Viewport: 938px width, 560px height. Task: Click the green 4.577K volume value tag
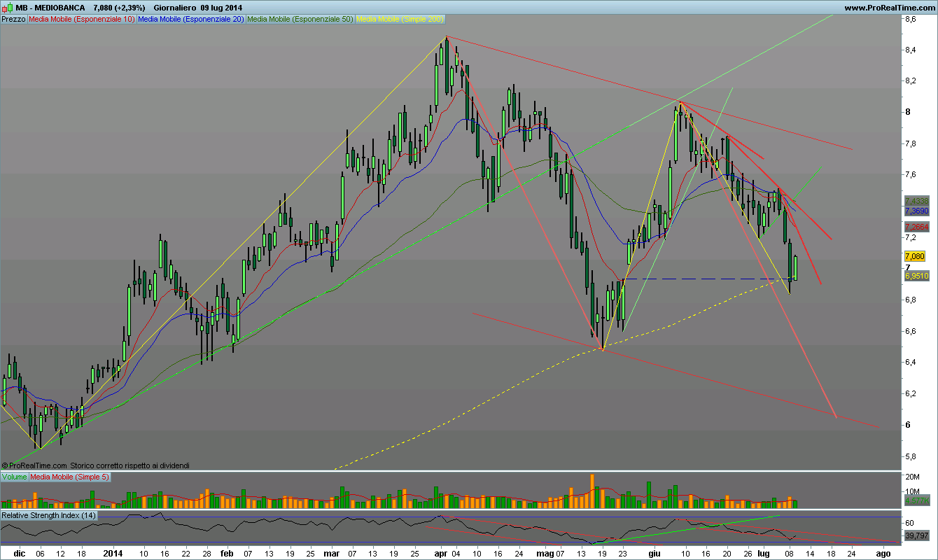917,501
